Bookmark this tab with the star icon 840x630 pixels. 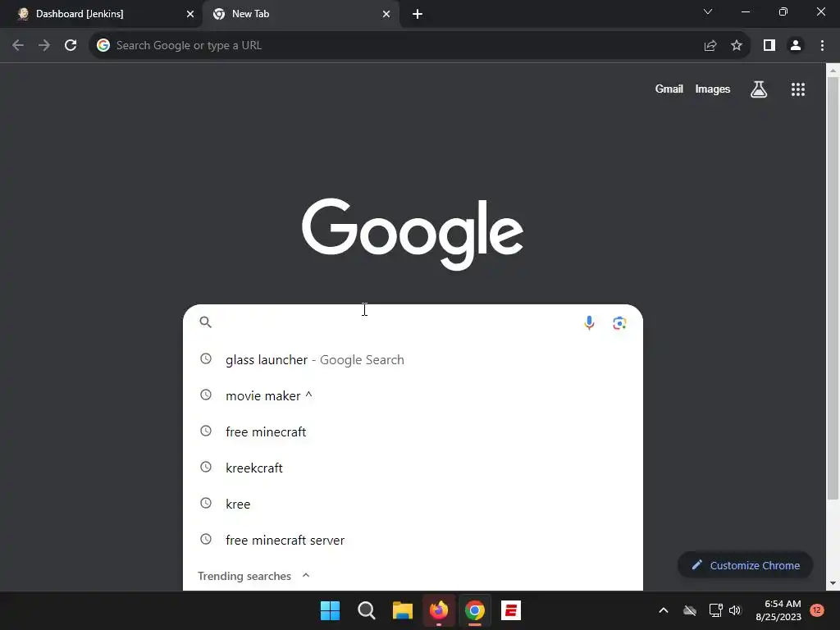point(737,46)
